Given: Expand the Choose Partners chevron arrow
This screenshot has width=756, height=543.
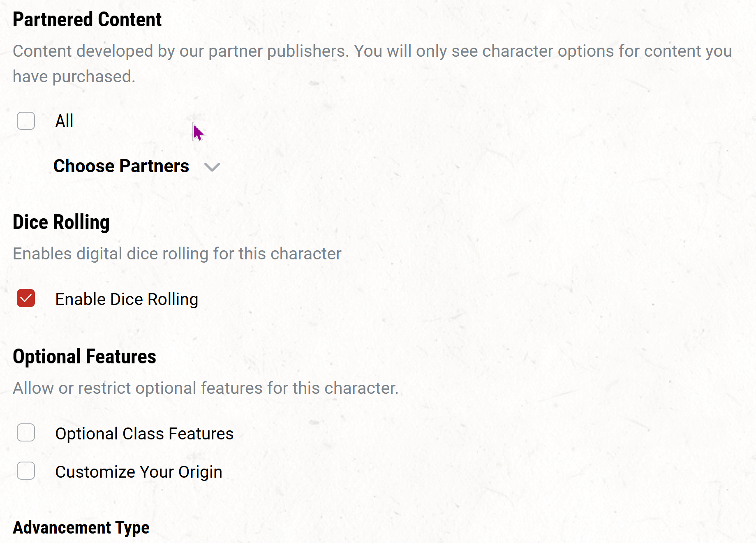Looking at the screenshot, I should click(212, 167).
